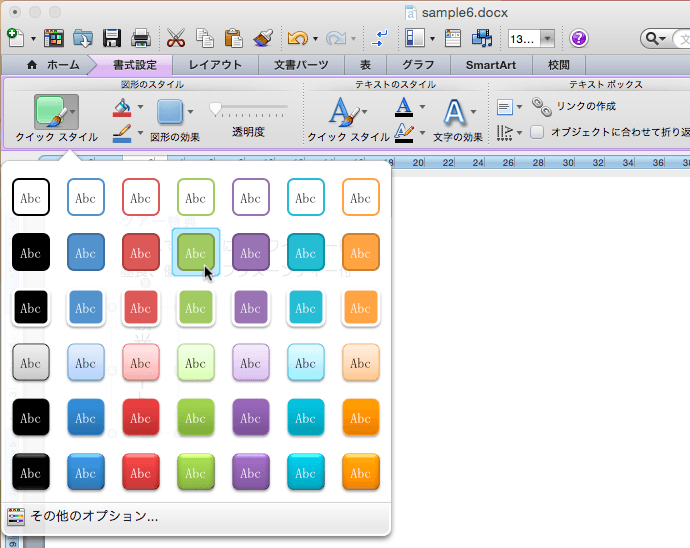The image size is (690, 548).
Task: Click the New Document icon
Action: tap(16, 38)
